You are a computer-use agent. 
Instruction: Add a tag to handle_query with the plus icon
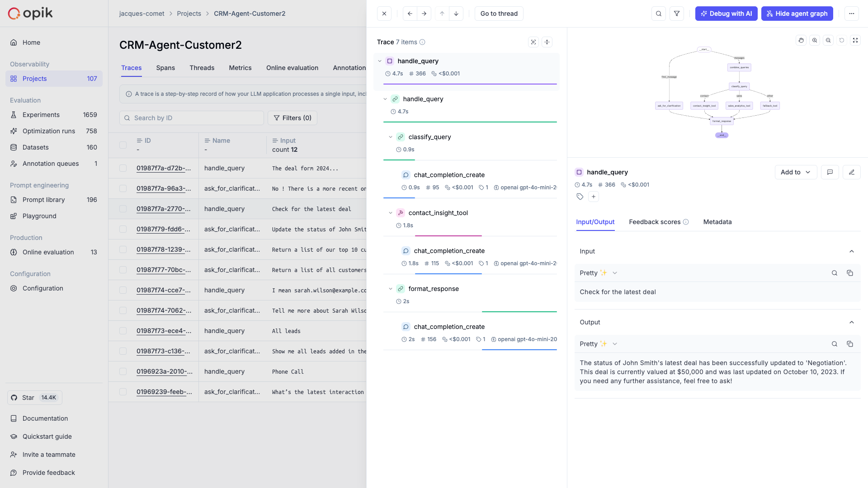tap(594, 197)
